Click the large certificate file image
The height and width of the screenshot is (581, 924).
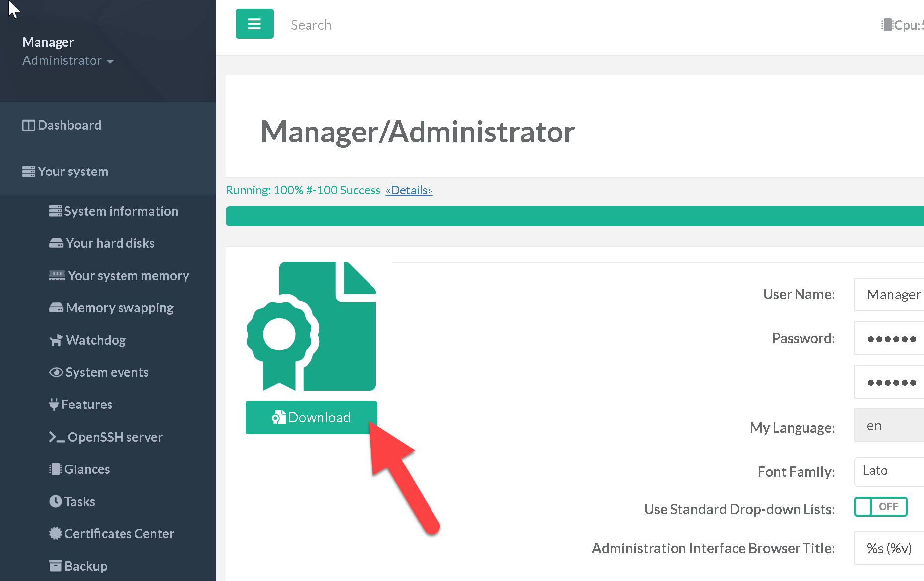tap(311, 326)
